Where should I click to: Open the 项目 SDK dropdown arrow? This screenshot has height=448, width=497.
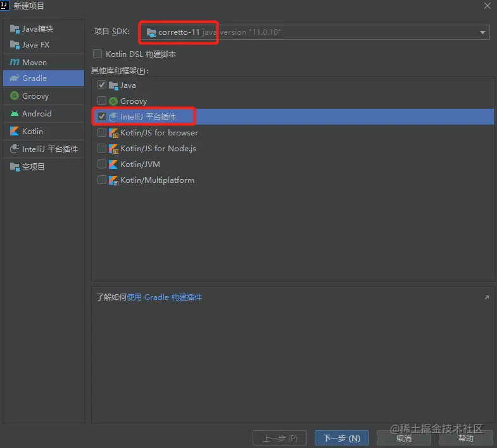pyautogui.click(x=482, y=32)
